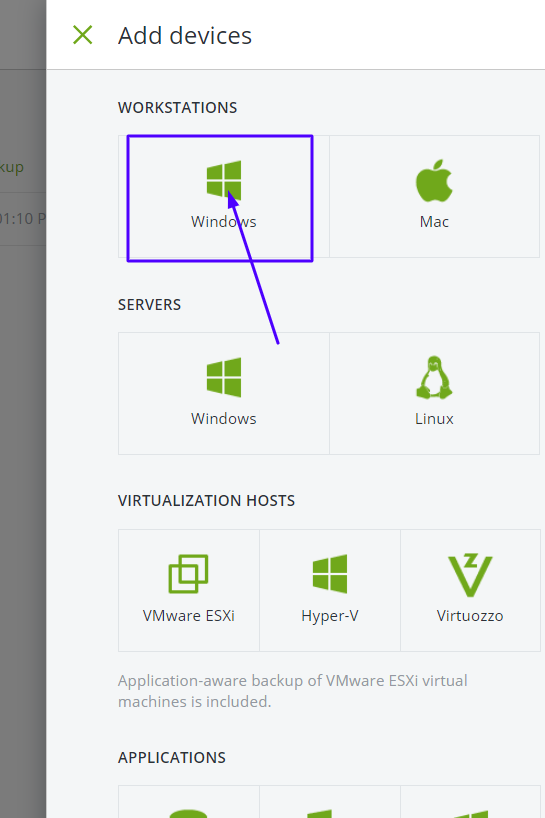
Task: Choose the Virtuozzo V icon
Action: pyautogui.click(x=470, y=575)
